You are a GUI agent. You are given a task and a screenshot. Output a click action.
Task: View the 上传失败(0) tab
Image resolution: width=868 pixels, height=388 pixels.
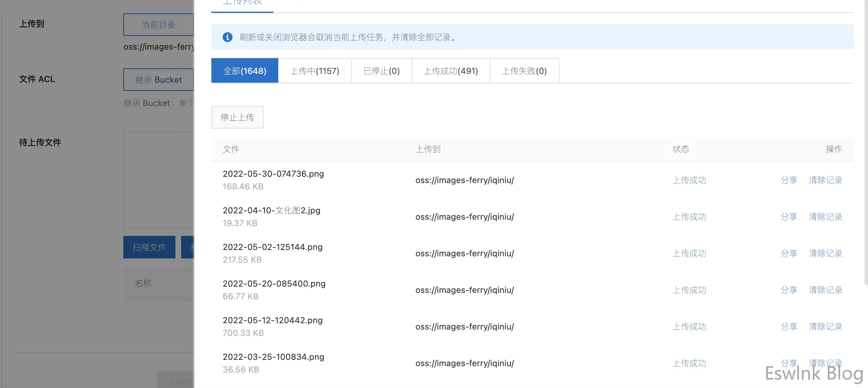tap(524, 71)
